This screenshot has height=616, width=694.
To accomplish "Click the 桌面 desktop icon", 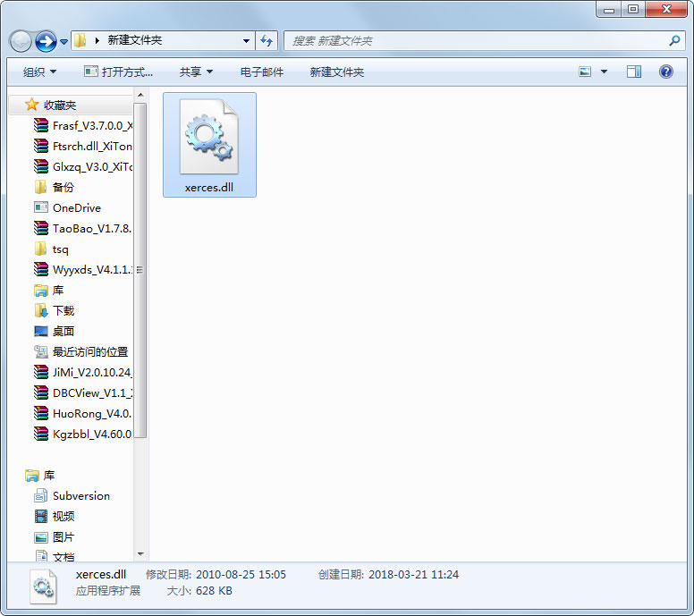I will [41, 331].
